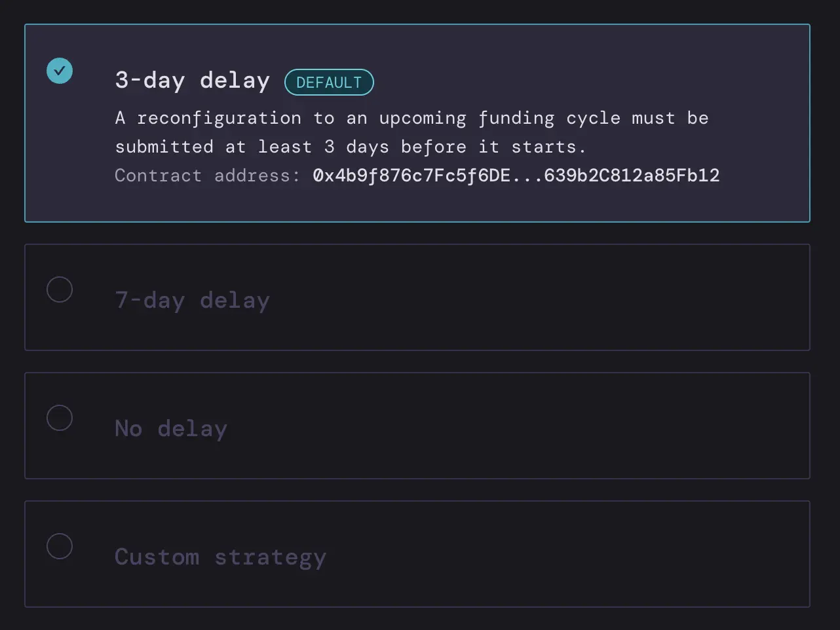Select the 7-day delay radio button

[x=60, y=289]
